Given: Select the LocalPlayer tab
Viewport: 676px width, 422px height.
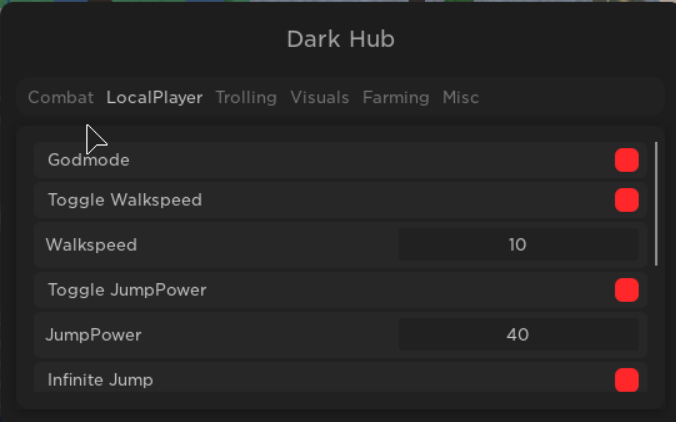Looking at the screenshot, I should 154,98.
